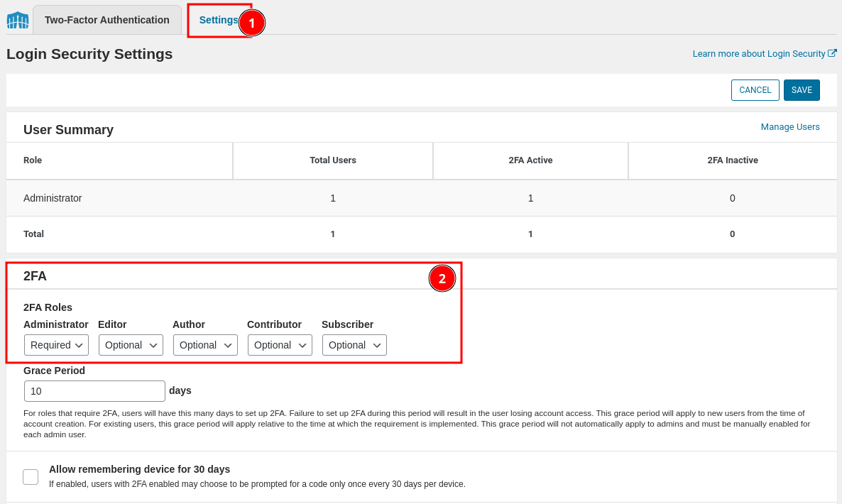Click the Wordfence logo icon
This screenshot has width=842, height=504.
point(18,20)
